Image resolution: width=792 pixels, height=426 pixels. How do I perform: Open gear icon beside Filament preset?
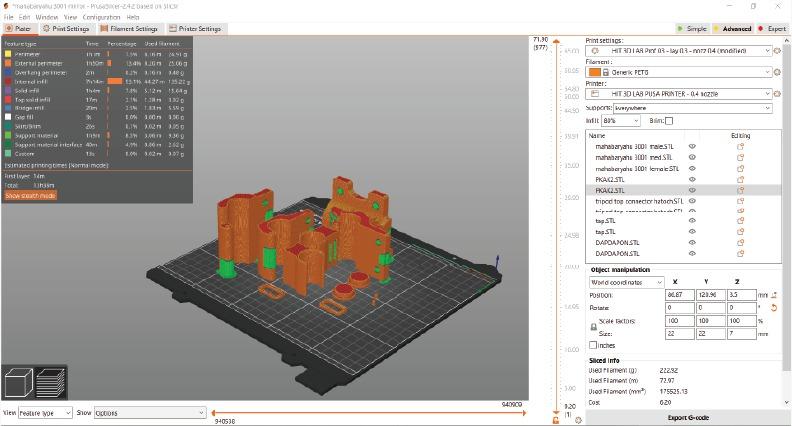(777, 72)
